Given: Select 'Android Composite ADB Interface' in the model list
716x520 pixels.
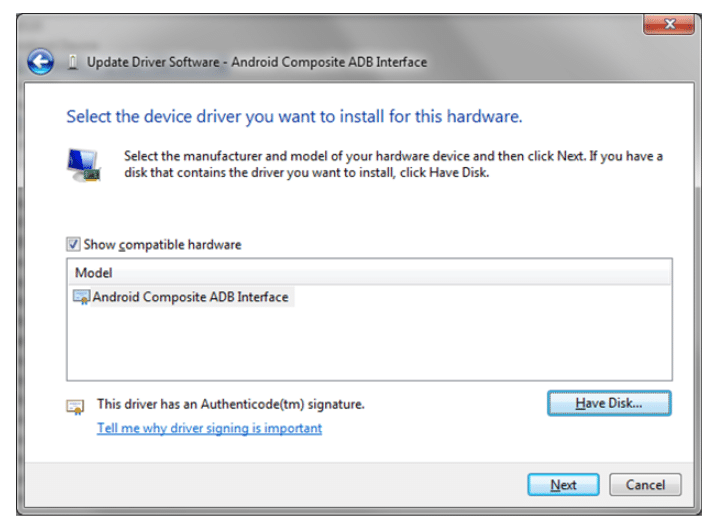Looking at the screenshot, I should click(190, 297).
